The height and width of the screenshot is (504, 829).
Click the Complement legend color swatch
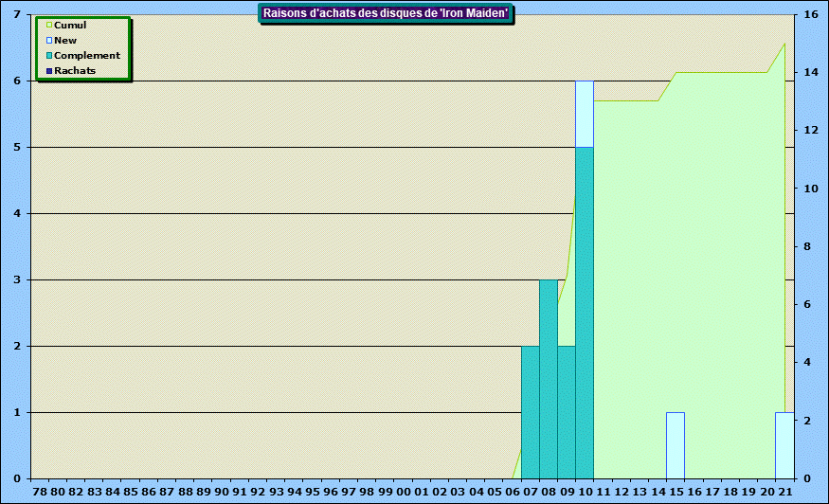point(49,56)
